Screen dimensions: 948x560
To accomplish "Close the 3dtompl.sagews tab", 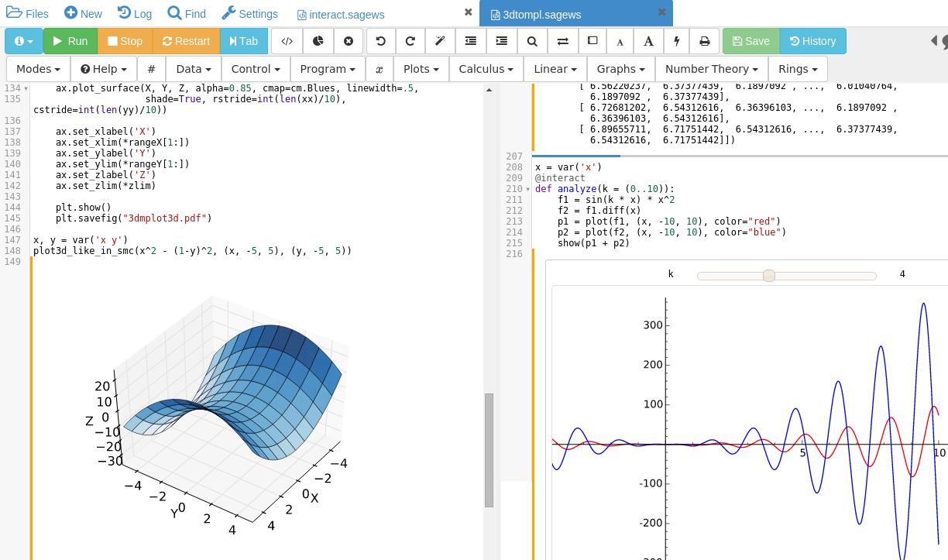I will tap(661, 12).
